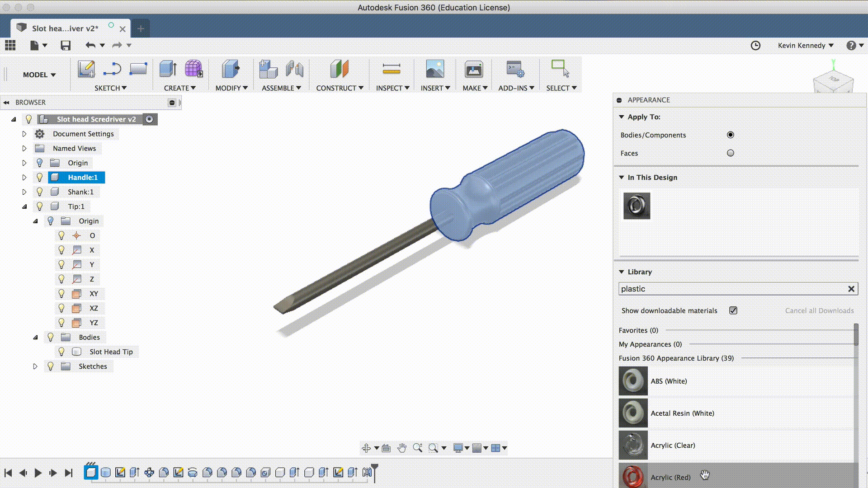Click the appearance library scrollbar
Screen dimensions: 868x488
pyautogui.click(x=856, y=334)
